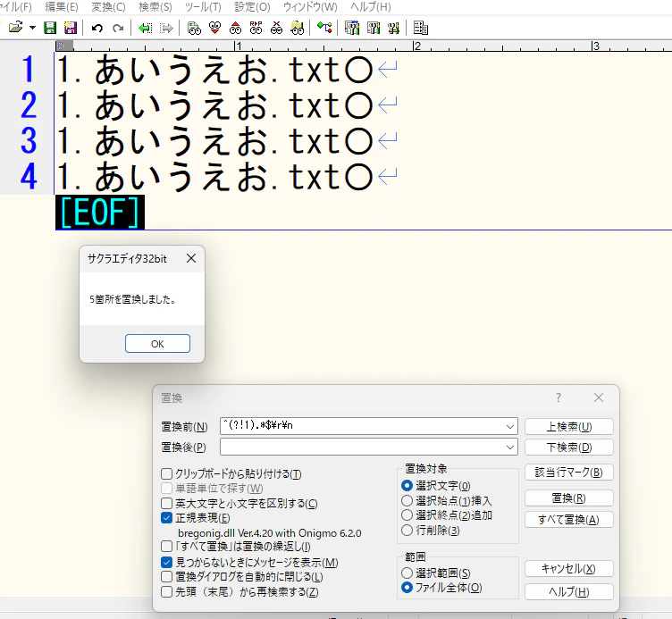This screenshot has height=619, width=672.
Task: Open the 編集(E) menu
Action: click(x=62, y=7)
